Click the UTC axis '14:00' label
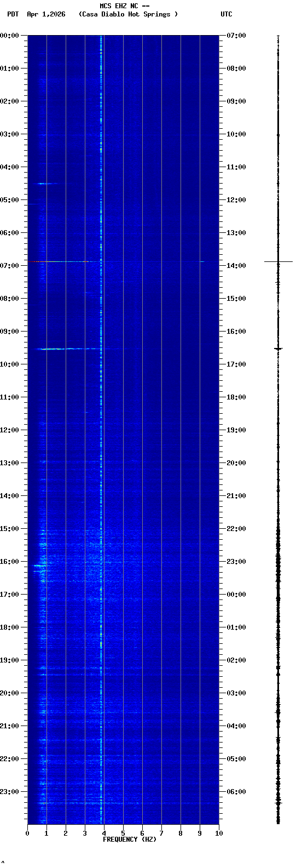Viewport: 302px width, 868px height. 236,266
